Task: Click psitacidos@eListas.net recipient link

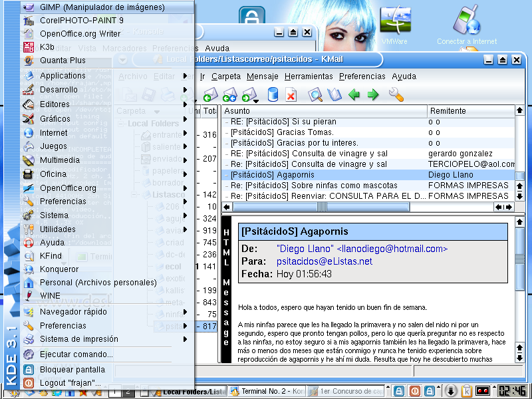Action: pyautogui.click(x=325, y=261)
